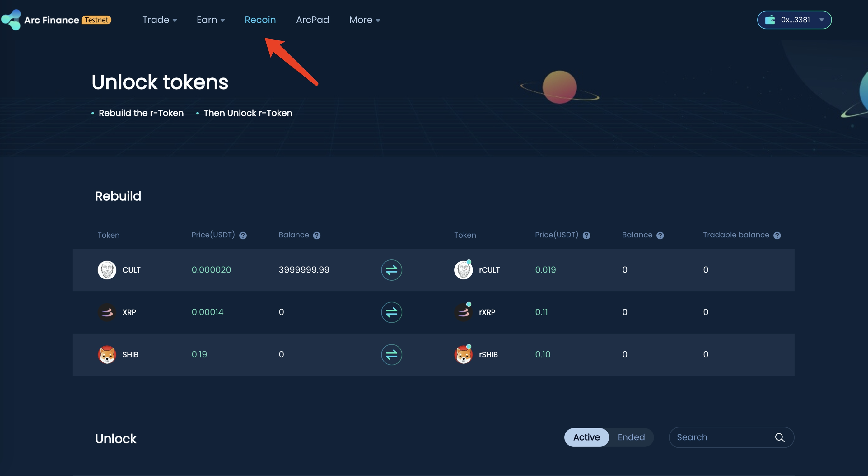The image size is (868, 476).
Task: Click the rXRP token name
Action: (487, 312)
